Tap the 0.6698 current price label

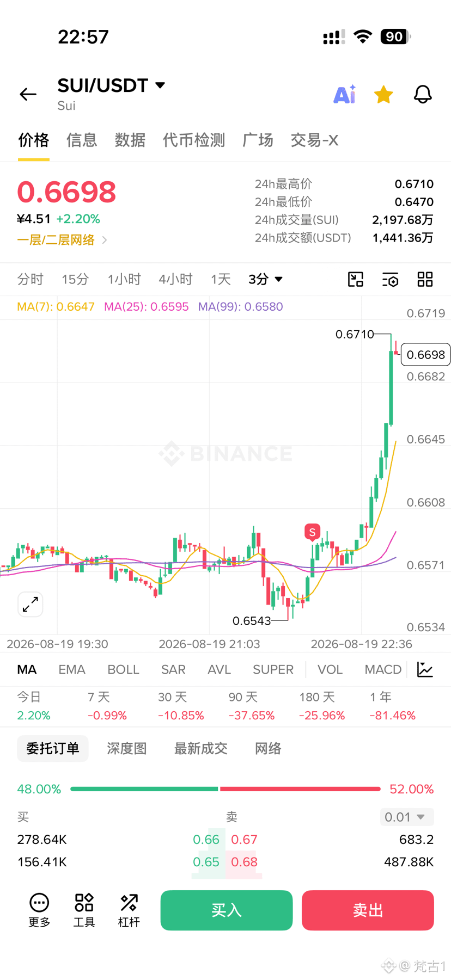425,355
